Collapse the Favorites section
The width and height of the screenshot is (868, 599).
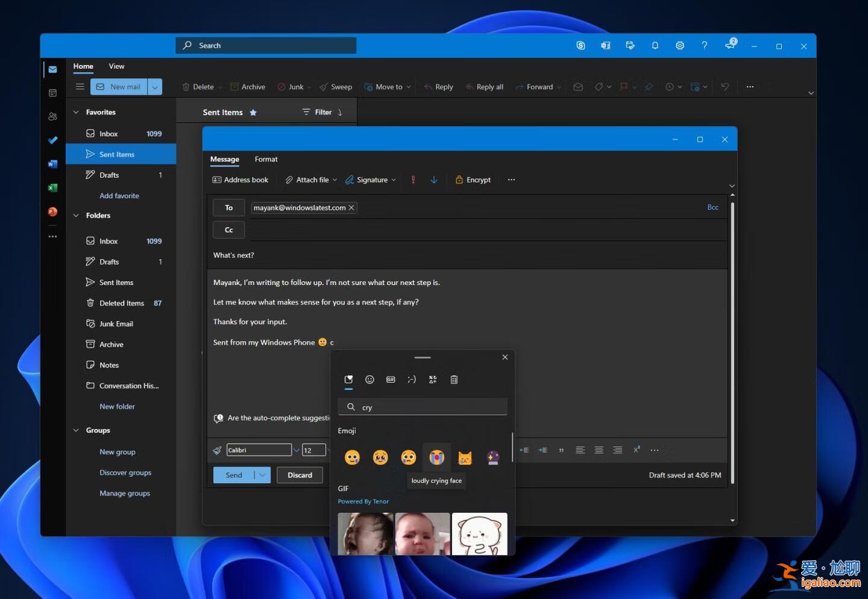coord(76,112)
